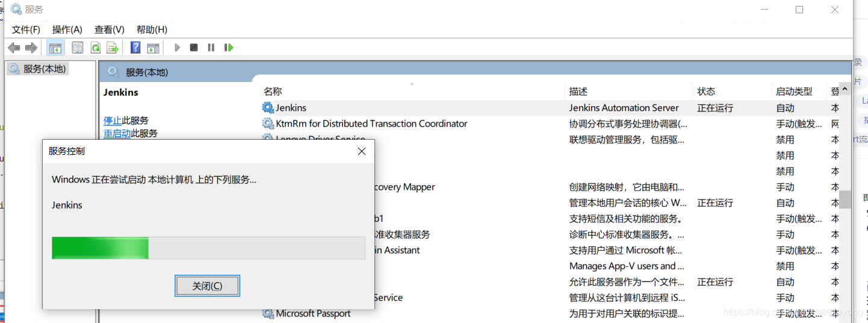Click the Pause Service toolbar icon
This screenshot has height=323, width=868.
(211, 48)
